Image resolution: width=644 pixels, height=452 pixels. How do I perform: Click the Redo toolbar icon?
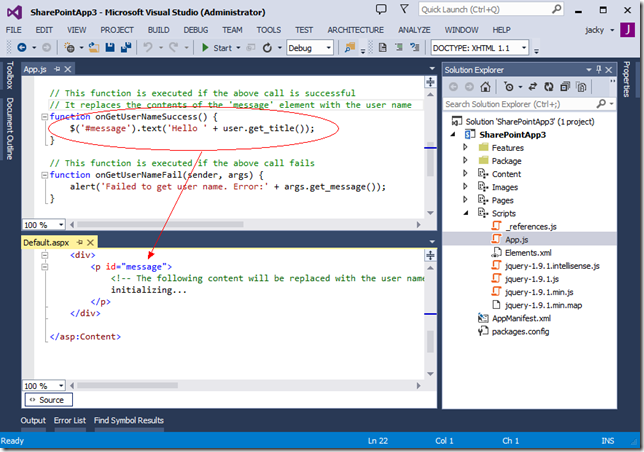(174, 48)
